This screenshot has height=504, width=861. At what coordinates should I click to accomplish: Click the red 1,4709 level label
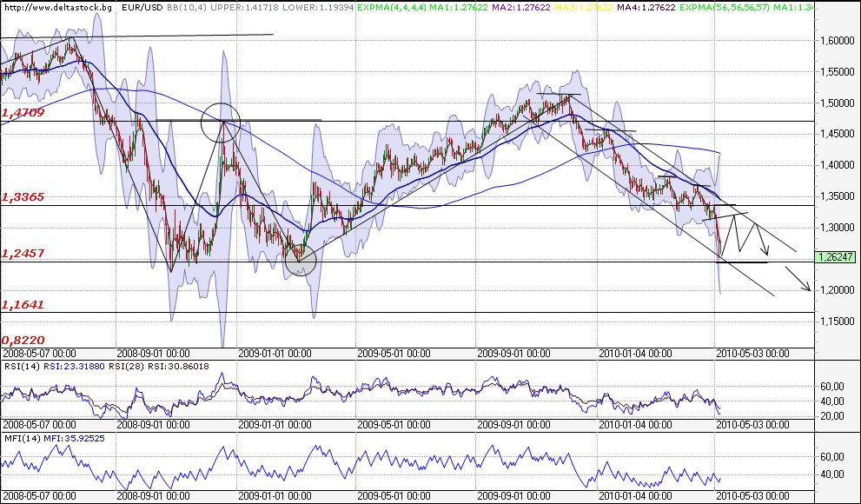click(x=23, y=113)
